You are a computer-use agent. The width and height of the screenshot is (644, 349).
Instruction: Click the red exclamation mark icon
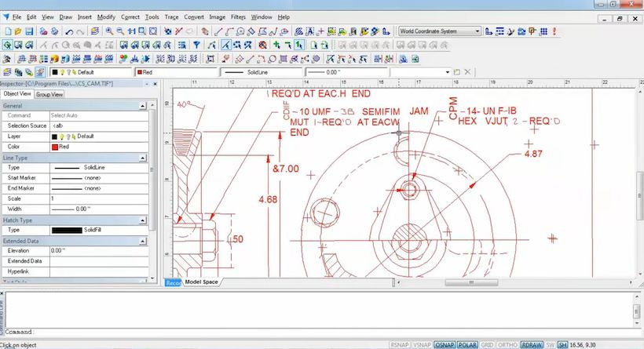click(554, 31)
